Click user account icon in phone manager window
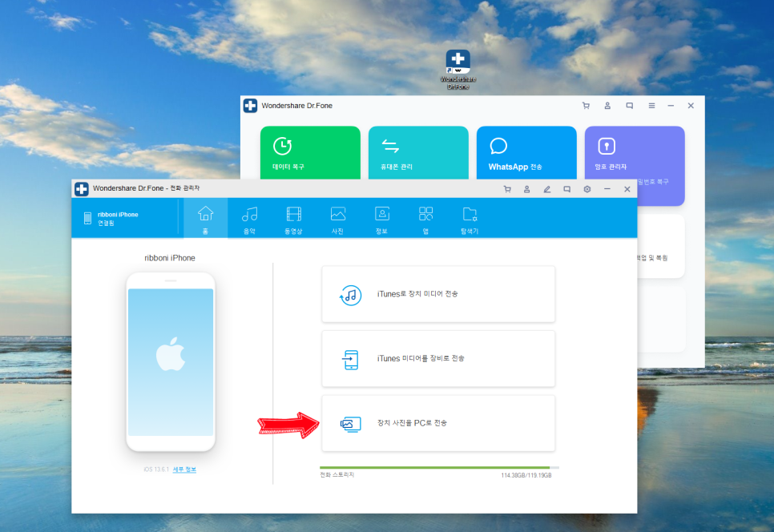 click(x=526, y=189)
